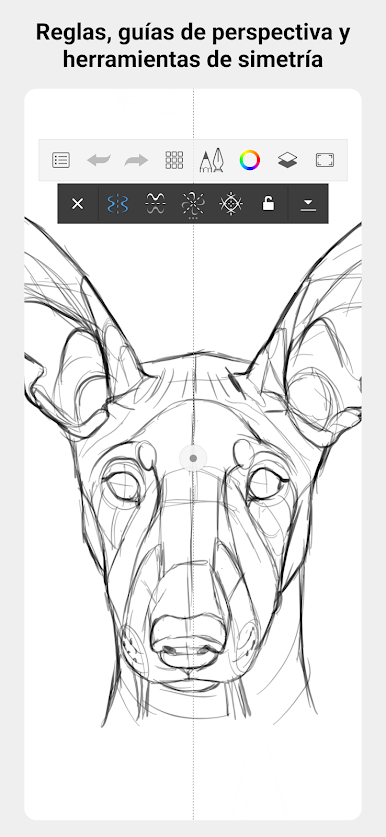Lock the symmetry line position
The height and width of the screenshot is (837, 386).
(x=268, y=203)
